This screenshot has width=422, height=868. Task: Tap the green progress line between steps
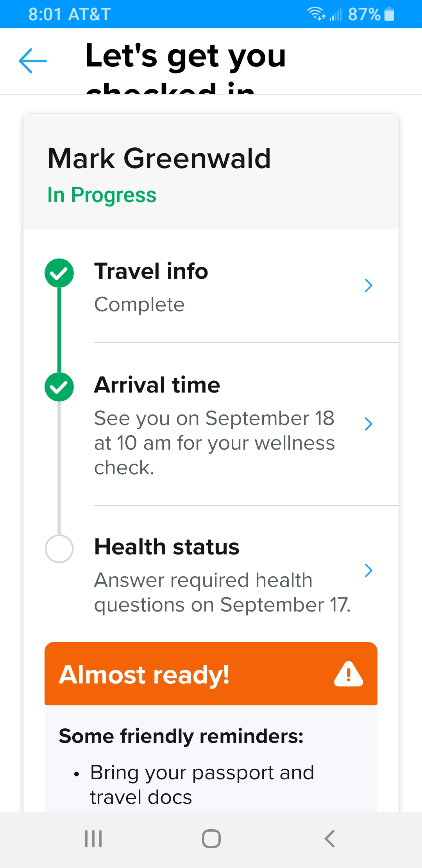pos(59,330)
